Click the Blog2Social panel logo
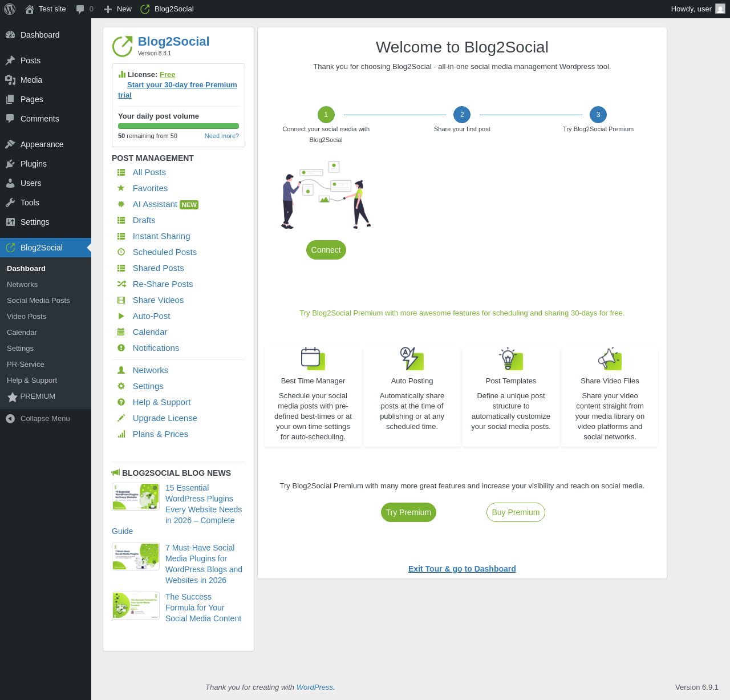 pos(123,47)
